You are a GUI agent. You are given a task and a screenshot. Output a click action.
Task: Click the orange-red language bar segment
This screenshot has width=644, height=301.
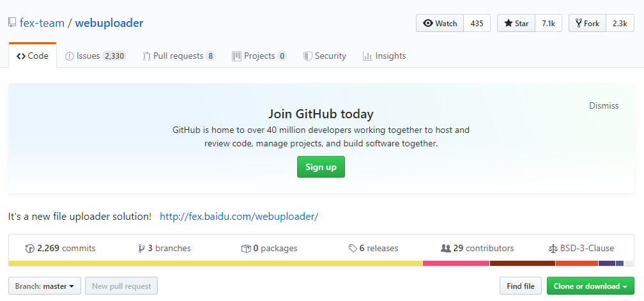pyautogui.click(x=577, y=263)
